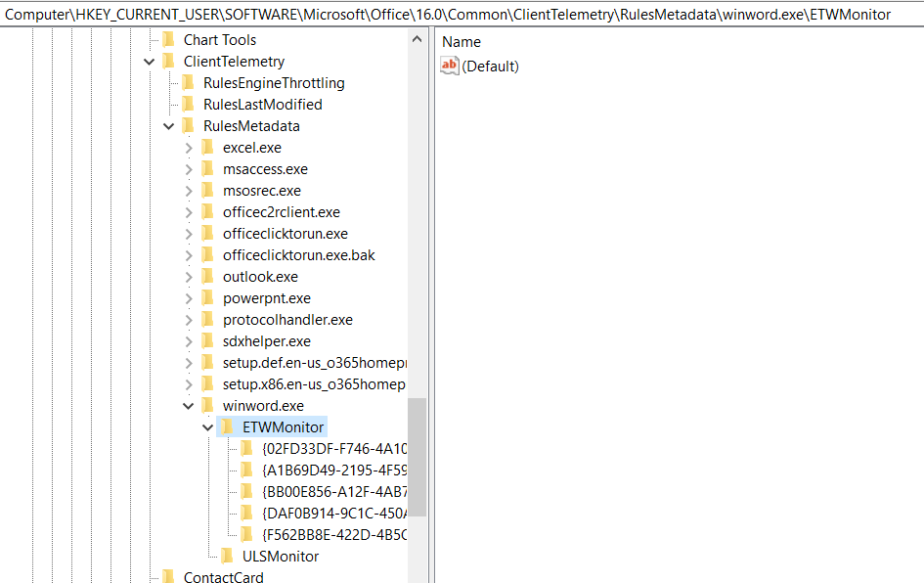Screen dimensions: 924x583
Task: Click the officeclicktorun.exe.bak folder icon
Action: tap(207, 254)
